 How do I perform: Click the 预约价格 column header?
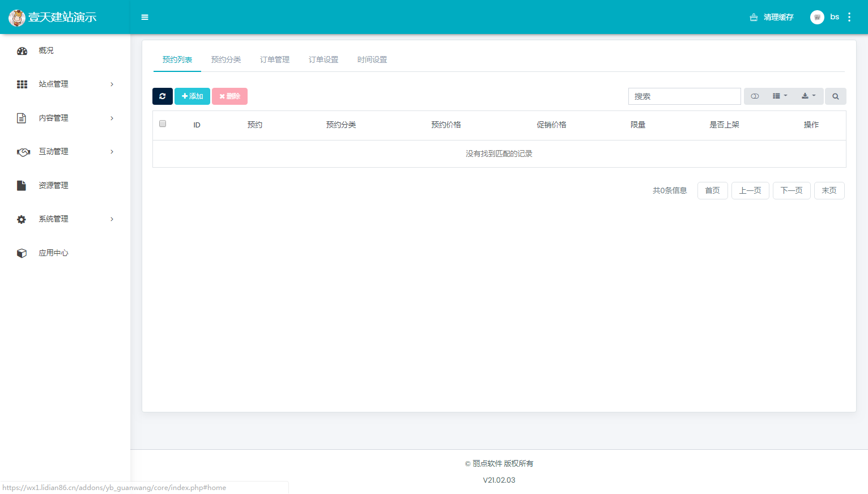pyautogui.click(x=446, y=125)
